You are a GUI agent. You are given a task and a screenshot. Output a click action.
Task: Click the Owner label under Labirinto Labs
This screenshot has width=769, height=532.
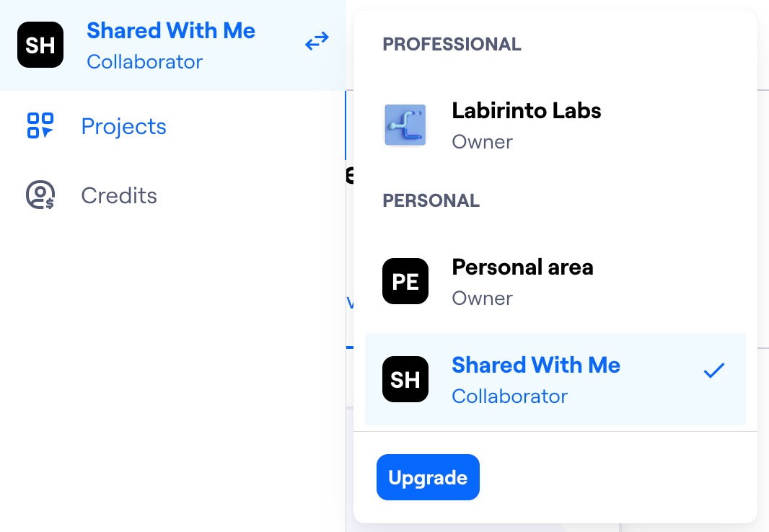pos(482,142)
